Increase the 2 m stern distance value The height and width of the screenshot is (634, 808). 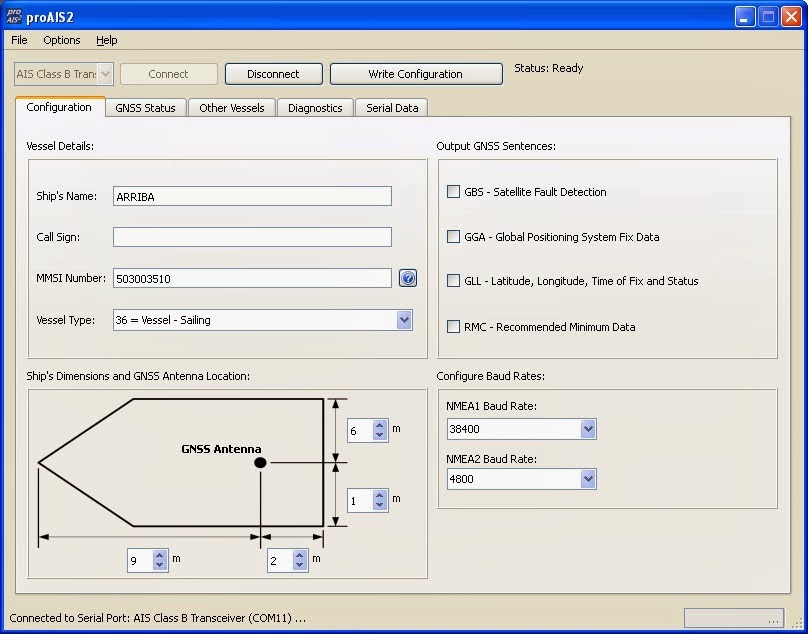299,556
